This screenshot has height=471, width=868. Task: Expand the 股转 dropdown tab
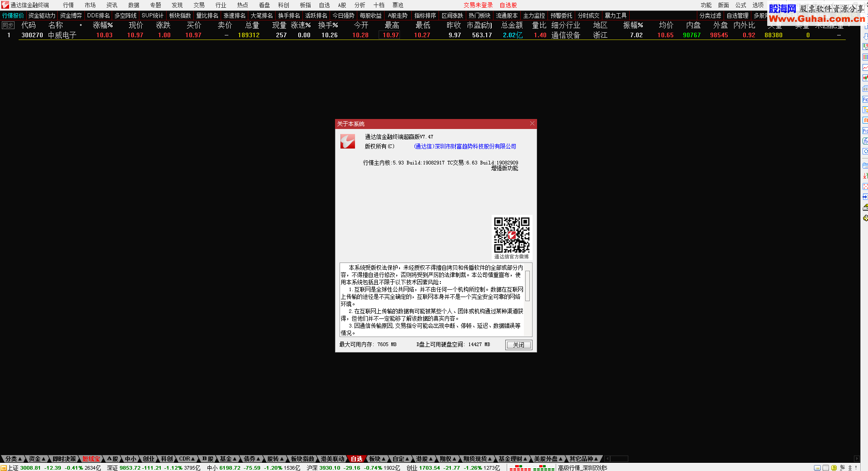click(276, 459)
